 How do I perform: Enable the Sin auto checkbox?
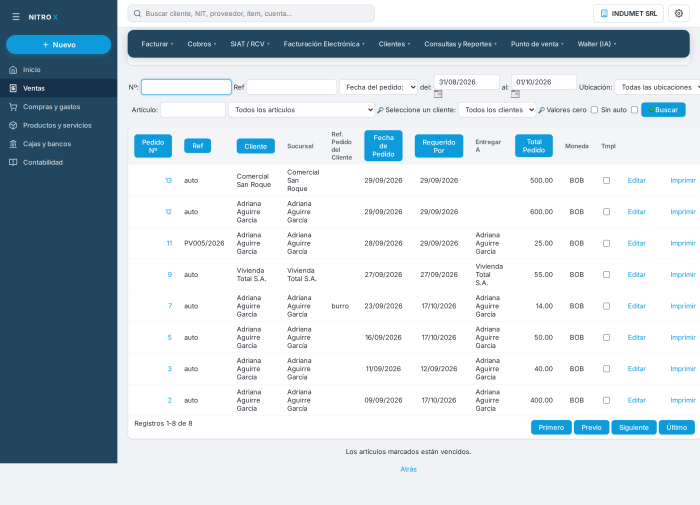(x=634, y=110)
